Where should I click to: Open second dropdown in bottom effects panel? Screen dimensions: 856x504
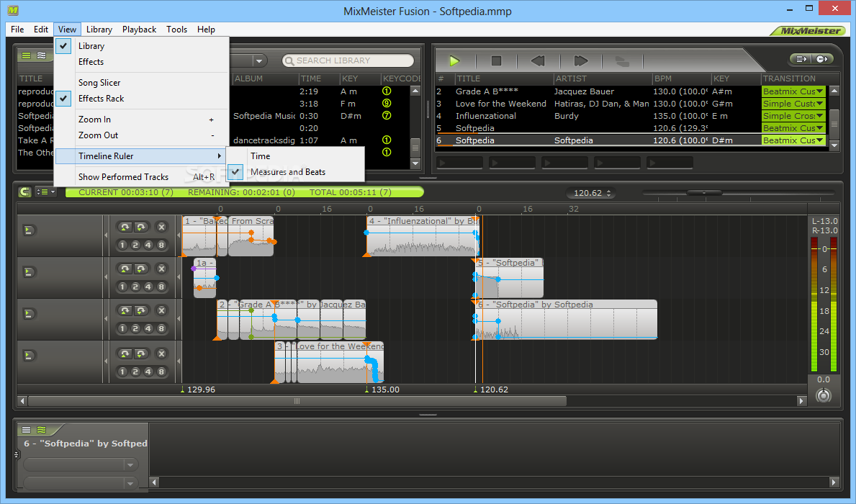[x=130, y=483]
